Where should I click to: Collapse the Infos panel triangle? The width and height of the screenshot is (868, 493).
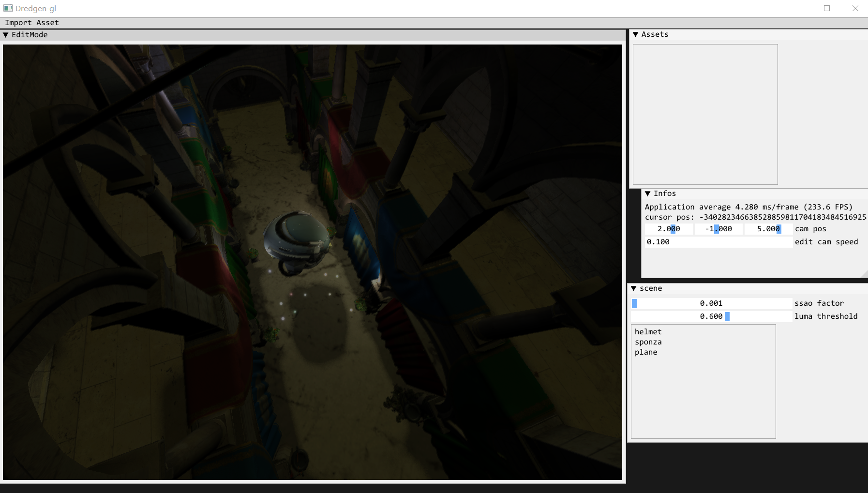coord(648,194)
